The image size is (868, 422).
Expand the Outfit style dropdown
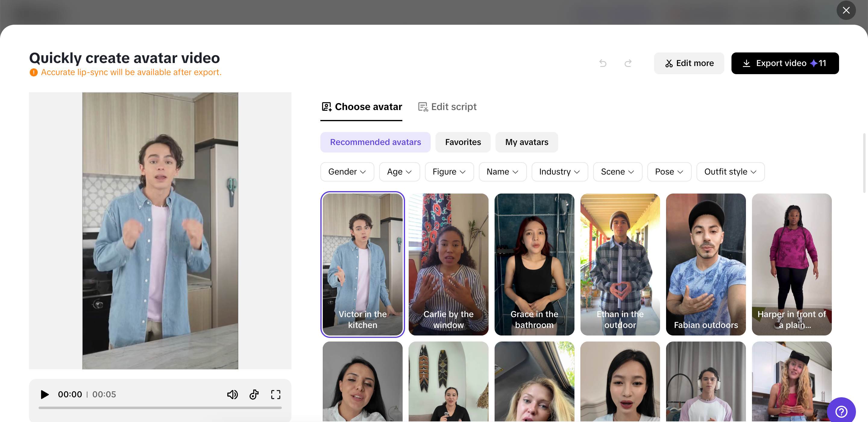730,172
